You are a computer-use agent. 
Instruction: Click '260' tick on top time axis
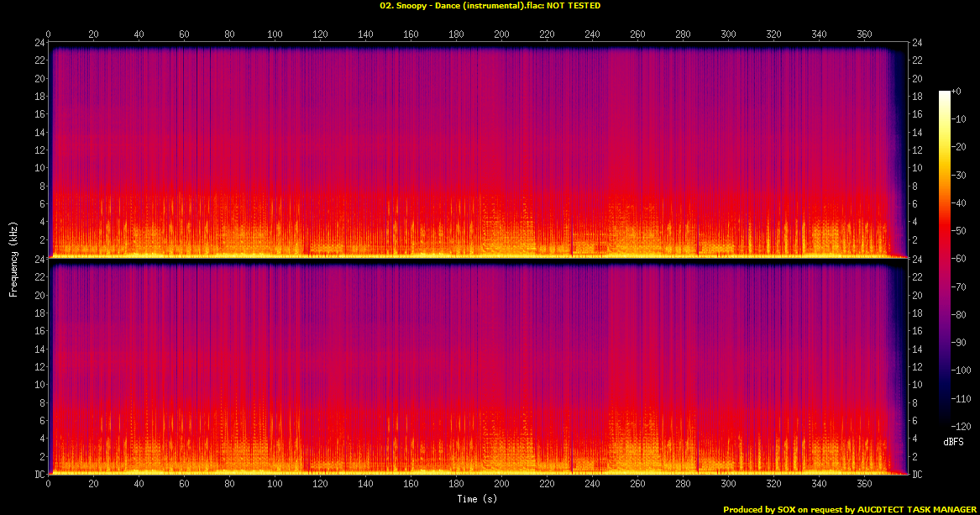(637, 34)
